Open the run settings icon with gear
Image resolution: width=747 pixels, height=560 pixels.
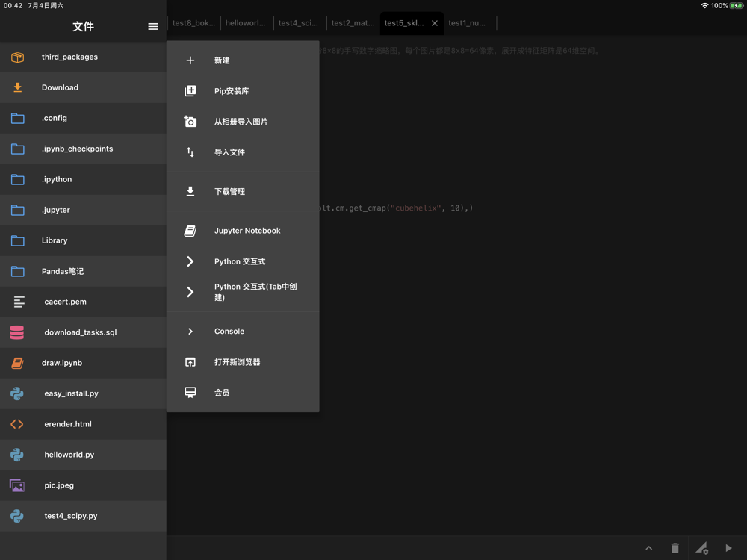701,548
